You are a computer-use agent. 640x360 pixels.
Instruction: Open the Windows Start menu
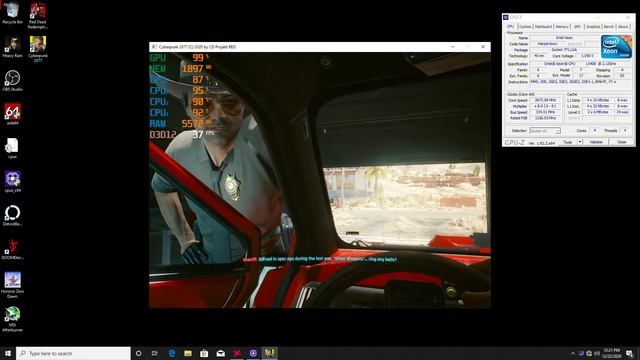(8, 353)
